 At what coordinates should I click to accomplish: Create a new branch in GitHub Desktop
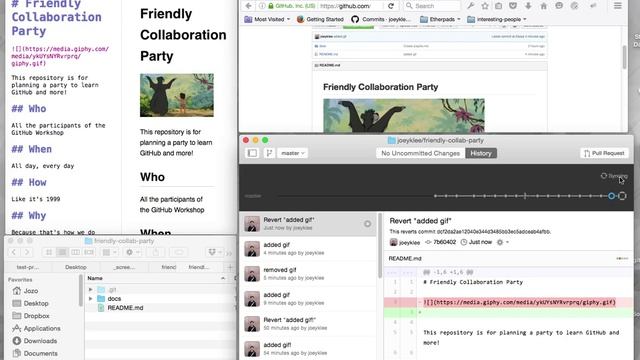click(x=269, y=153)
